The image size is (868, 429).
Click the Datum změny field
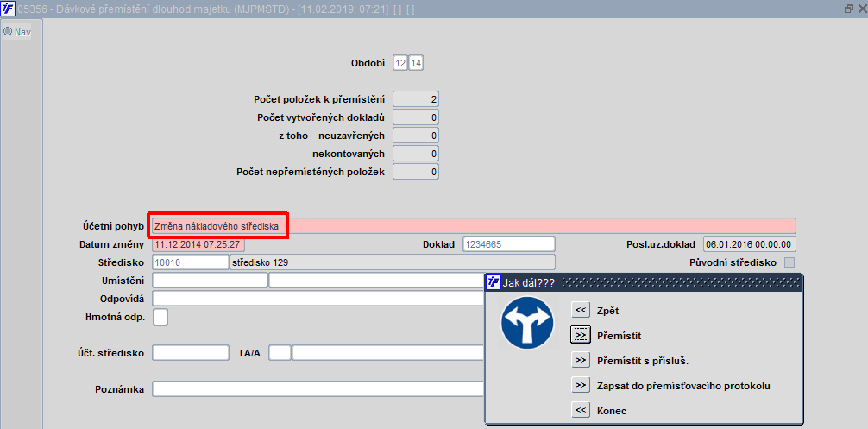198,244
